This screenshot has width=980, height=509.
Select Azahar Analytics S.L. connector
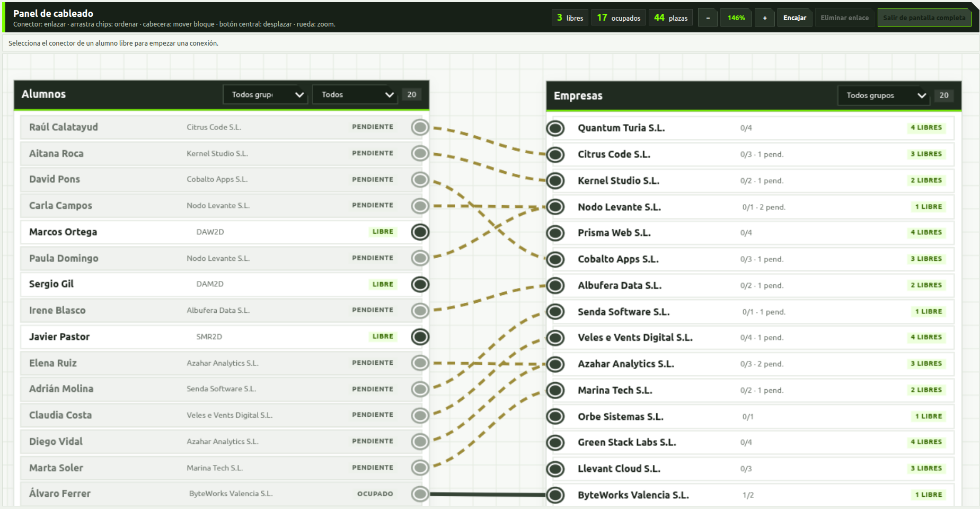(x=555, y=364)
